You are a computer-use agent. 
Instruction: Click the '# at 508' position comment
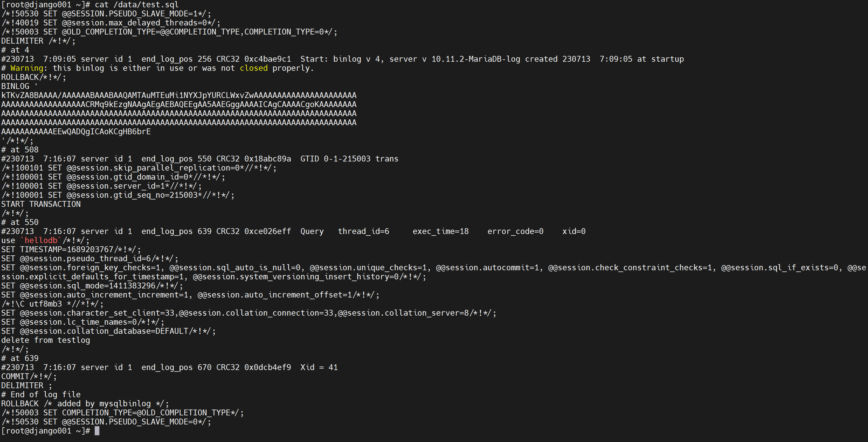[20, 150]
